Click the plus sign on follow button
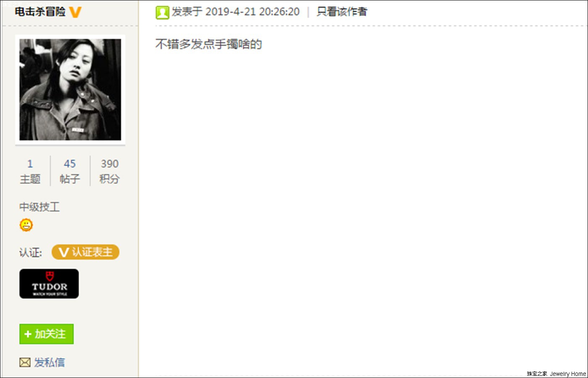Viewport: 588px width, 378px height. point(28,334)
